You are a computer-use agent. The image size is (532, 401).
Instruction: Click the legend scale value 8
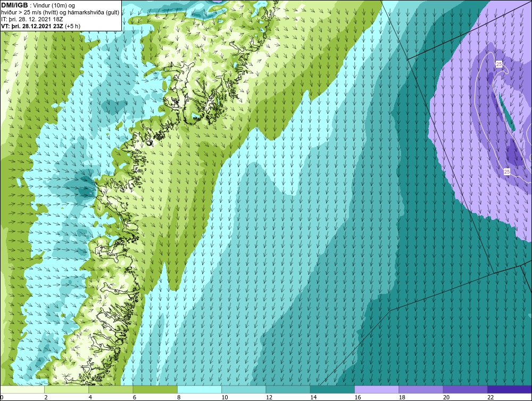[x=179, y=397]
